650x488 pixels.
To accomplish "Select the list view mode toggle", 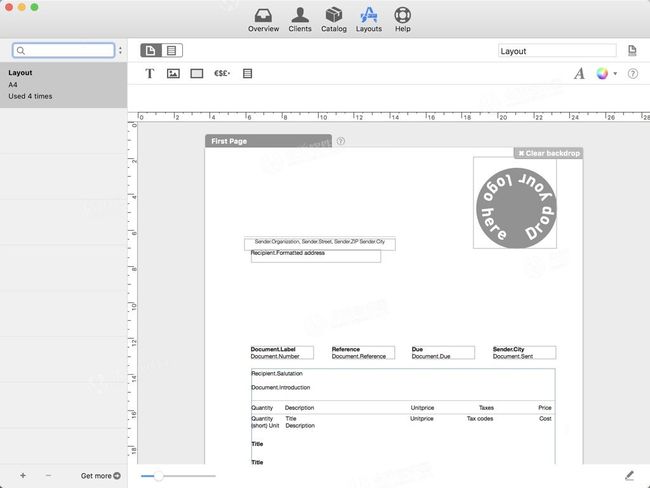I will (x=172, y=51).
